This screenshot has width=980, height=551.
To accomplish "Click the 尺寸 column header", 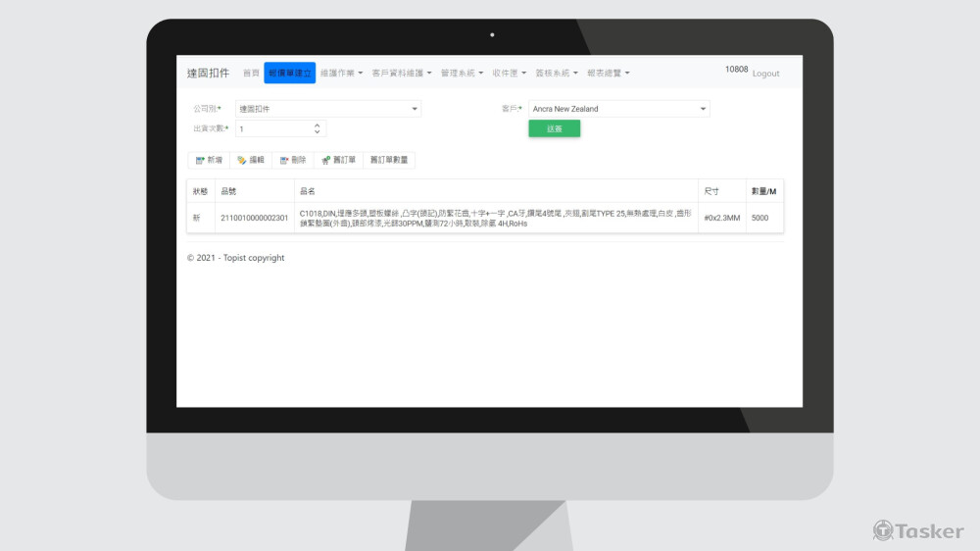I will (722, 191).
